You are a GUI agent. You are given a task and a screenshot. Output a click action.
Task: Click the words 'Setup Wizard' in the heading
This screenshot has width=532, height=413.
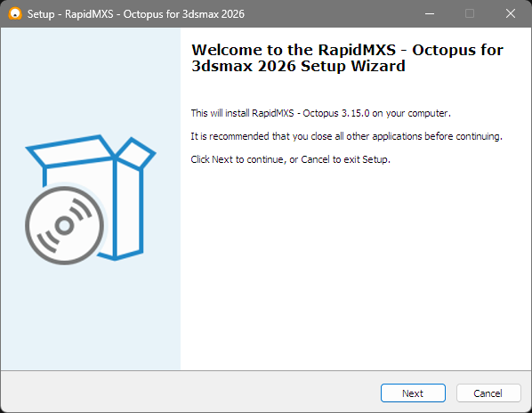pos(353,66)
